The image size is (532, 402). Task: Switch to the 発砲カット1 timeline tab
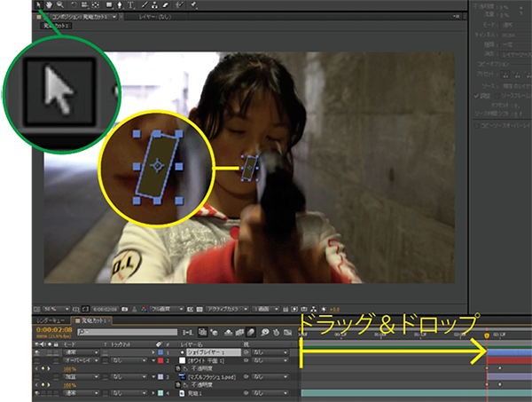91,320
